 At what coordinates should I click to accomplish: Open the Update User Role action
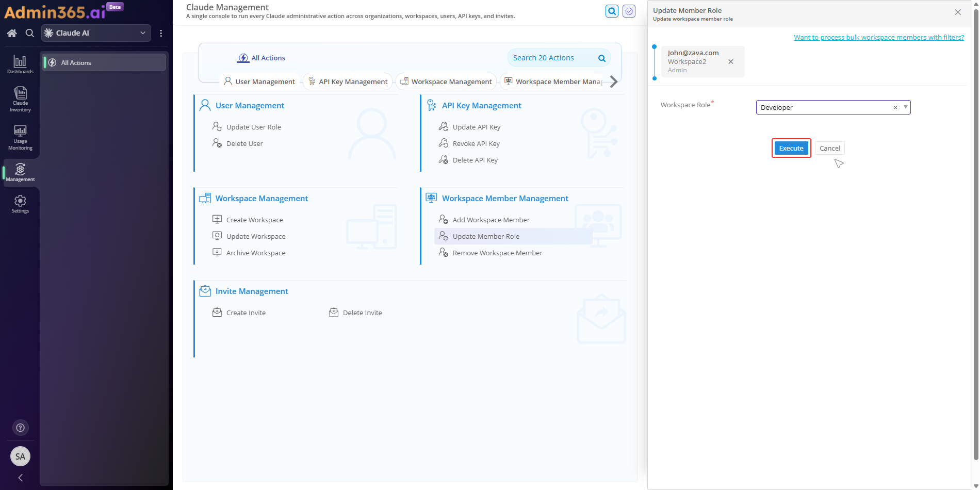pyautogui.click(x=253, y=127)
